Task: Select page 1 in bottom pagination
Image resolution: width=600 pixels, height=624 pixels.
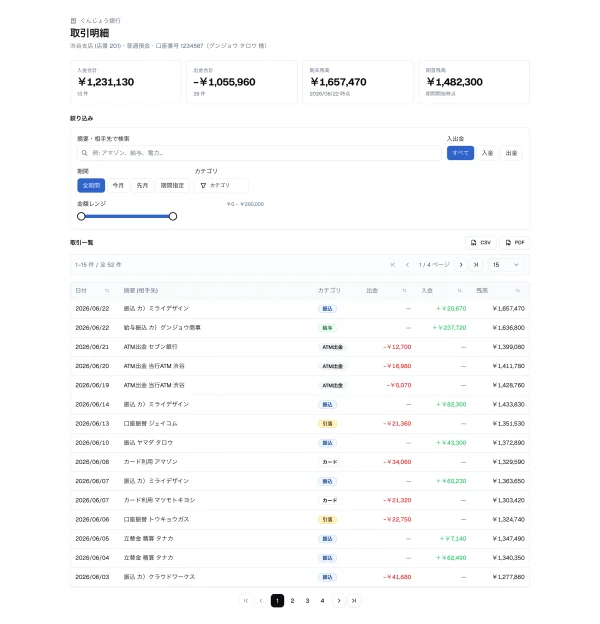Action: 277,601
